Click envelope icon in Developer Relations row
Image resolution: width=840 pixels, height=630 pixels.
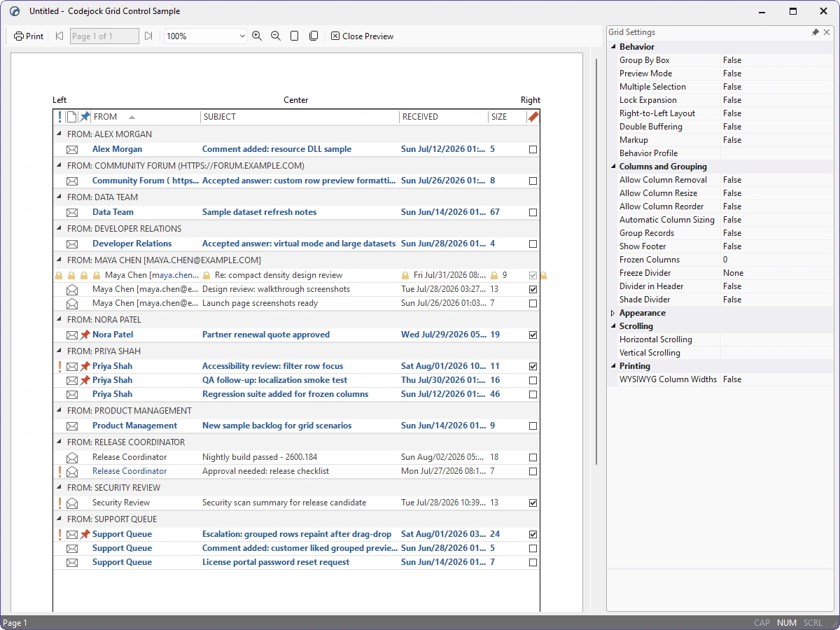coord(72,244)
